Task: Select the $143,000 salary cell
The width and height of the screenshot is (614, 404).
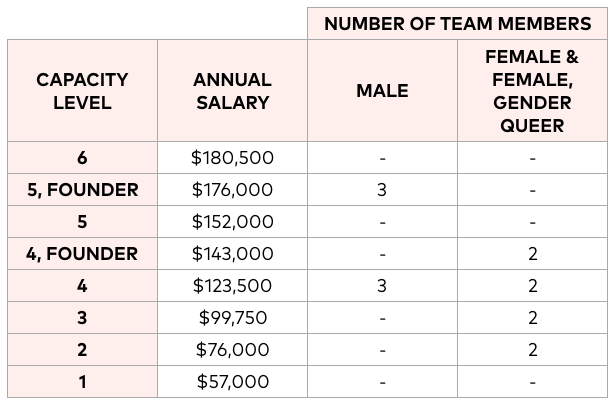Action: (233, 254)
